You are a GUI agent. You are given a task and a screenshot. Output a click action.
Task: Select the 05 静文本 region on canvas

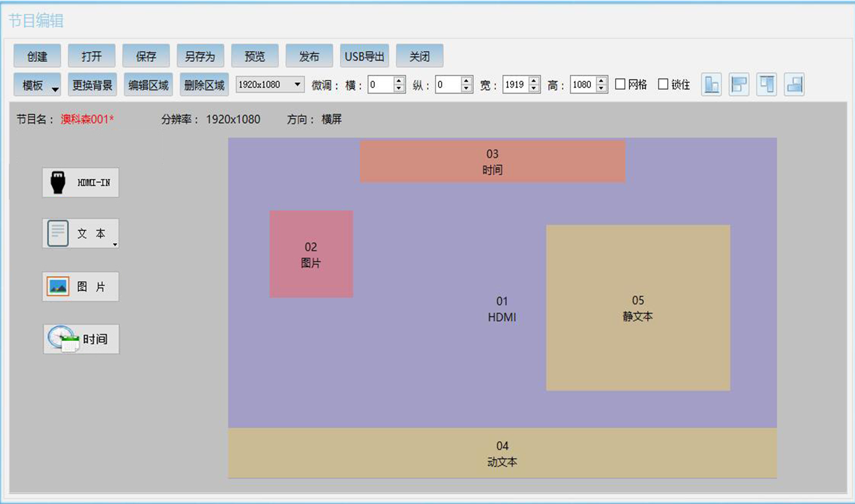click(x=637, y=308)
